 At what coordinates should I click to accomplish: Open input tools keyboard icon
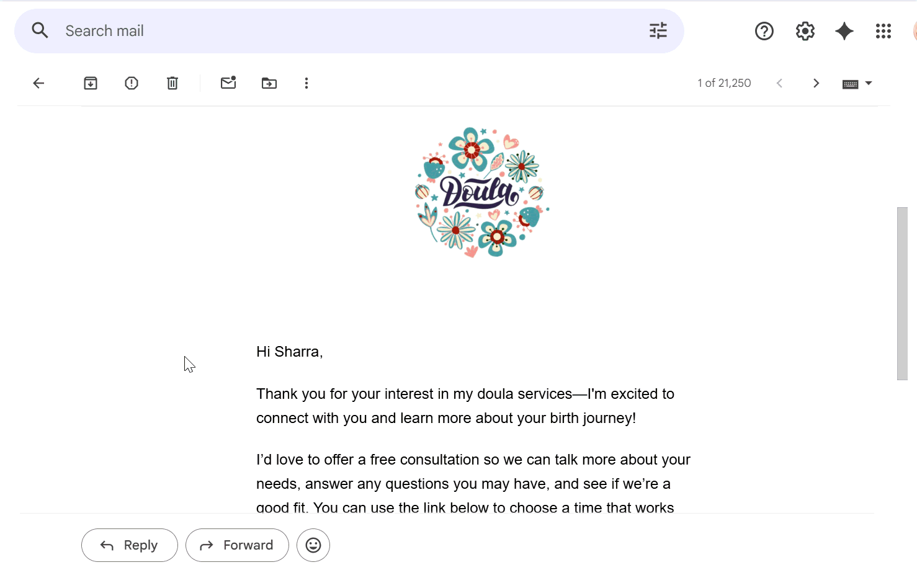click(x=851, y=84)
